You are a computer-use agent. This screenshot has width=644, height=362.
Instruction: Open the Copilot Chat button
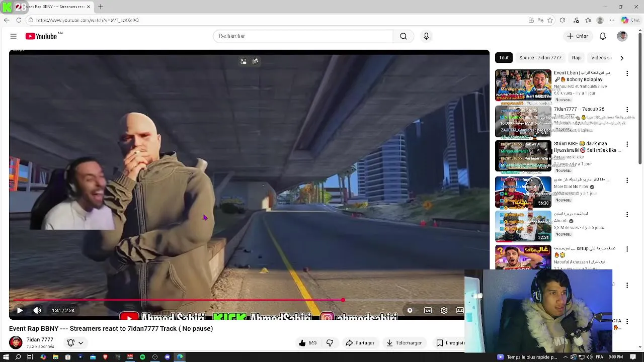(631, 20)
